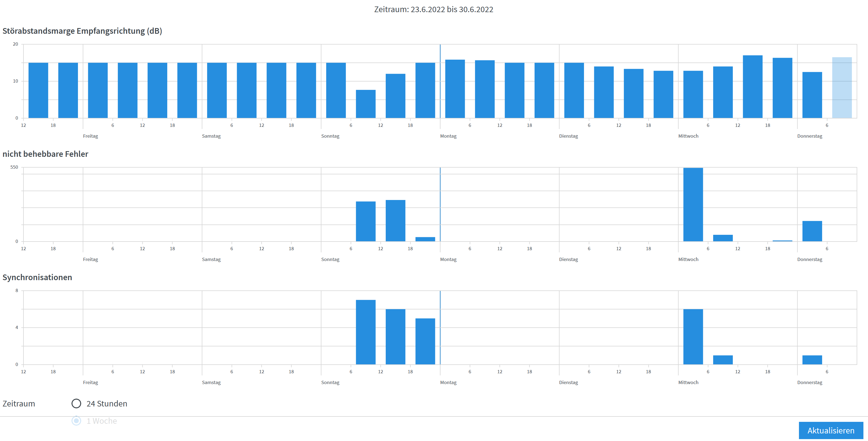Select the 1 Woche radio option

coord(77,421)
